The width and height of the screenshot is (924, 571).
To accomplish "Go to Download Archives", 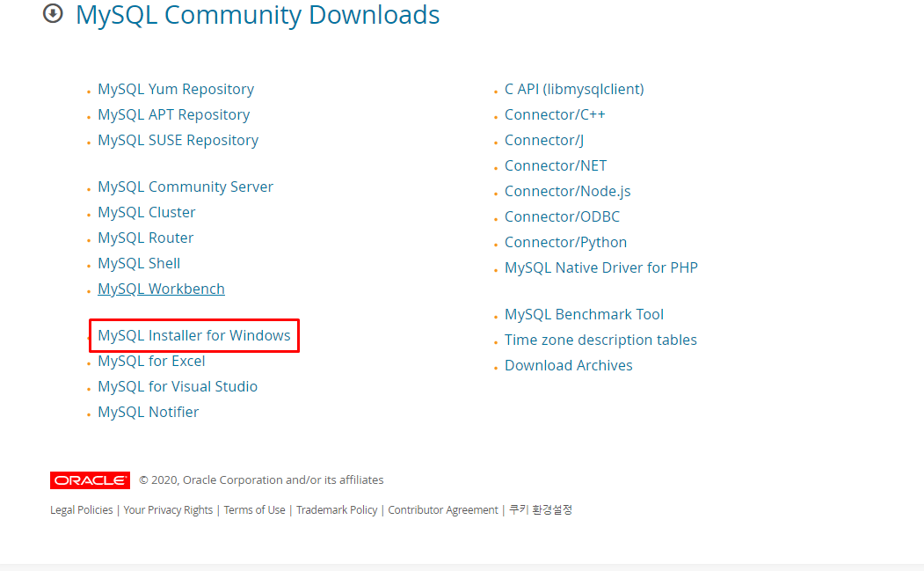I will [x=569, y=365].
